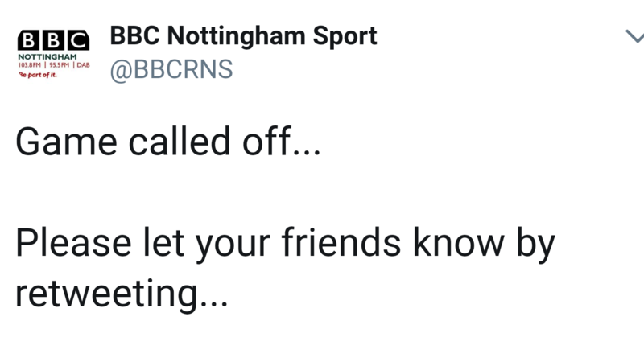This screenshot has width=644, height=362.
Task: Click the green NOTTINGHAM text in logo
Action: pyautogui.click(x=47, y=56)
